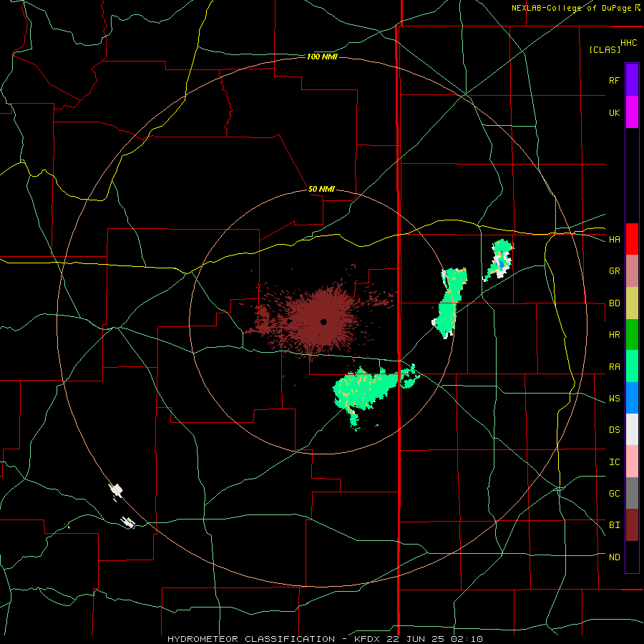Click the blue WS legend swatch
Screen dimensions: 644x644
(x=632, y=398)
